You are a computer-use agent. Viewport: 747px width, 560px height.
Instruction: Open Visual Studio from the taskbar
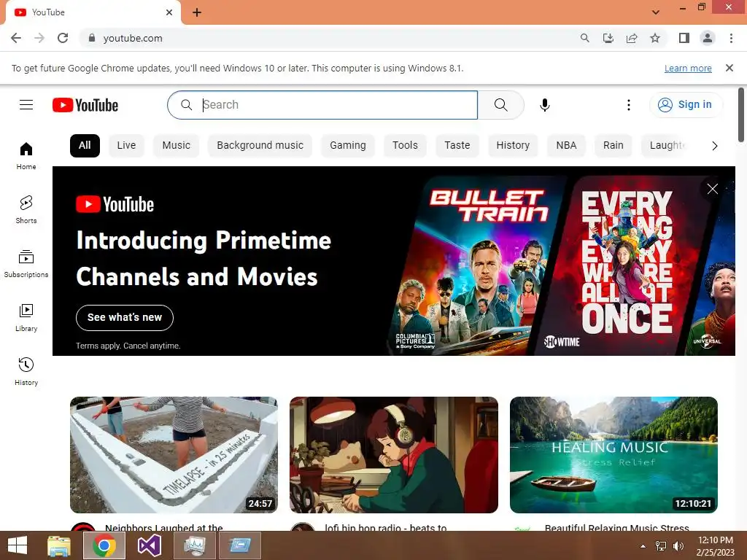(x=149, y=545)
